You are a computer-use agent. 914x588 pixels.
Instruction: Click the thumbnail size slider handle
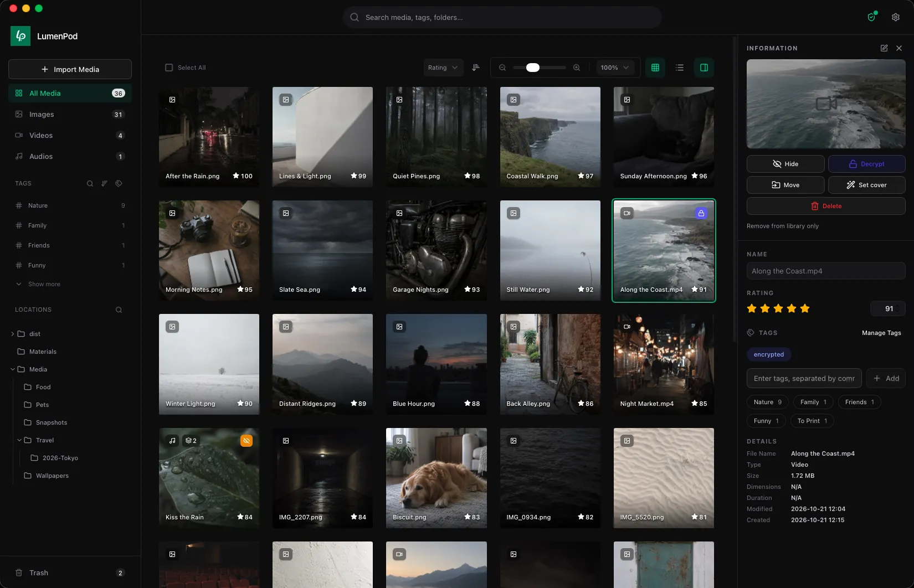click(533, 68)
